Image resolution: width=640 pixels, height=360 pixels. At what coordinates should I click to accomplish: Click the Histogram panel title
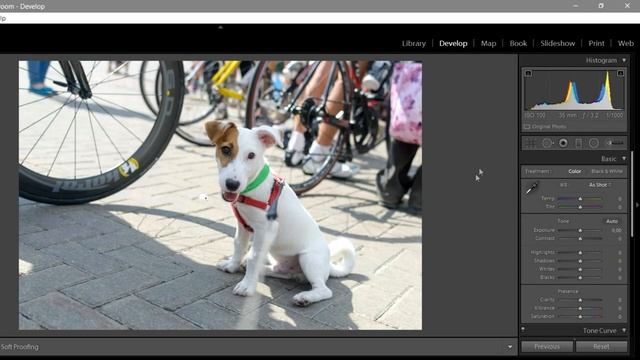[601, 60]
